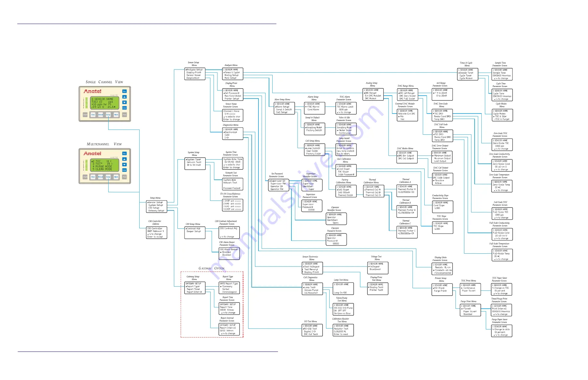Screen dimensions: 588x380
Task: Click the Alarm key on Multichannel device
Action: (116, 177)
